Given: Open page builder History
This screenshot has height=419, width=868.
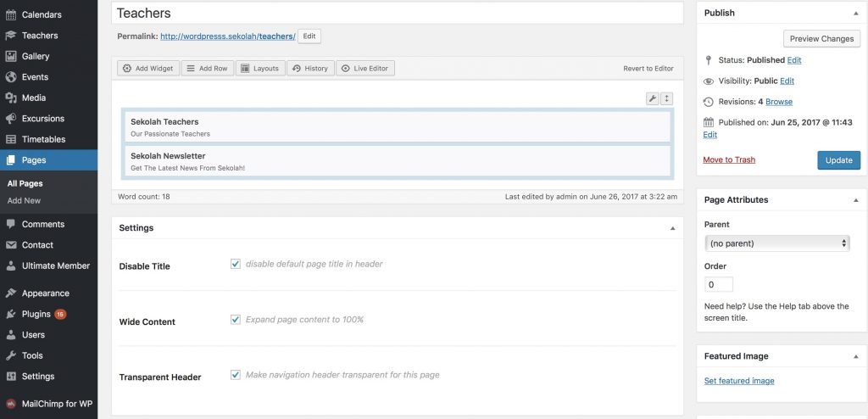Looking at the screenshot, I should pyautogui.click(x=310, y=68).
